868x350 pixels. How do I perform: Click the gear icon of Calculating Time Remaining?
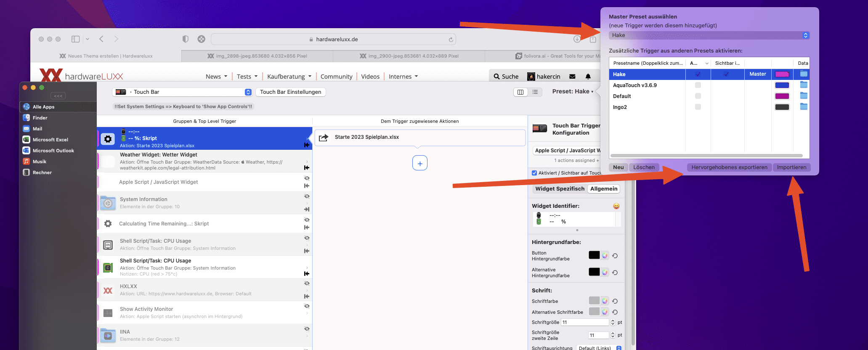click(108, 224)
